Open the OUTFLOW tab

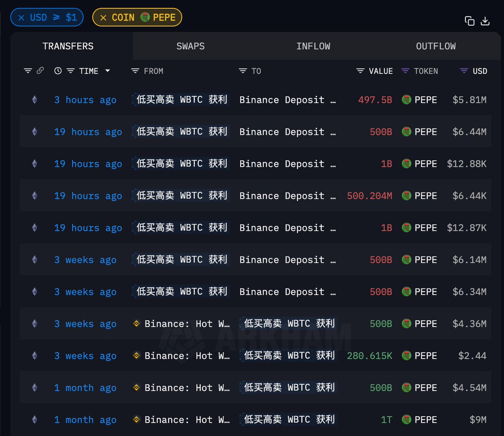pyautogui.click(x=436, y=46)
